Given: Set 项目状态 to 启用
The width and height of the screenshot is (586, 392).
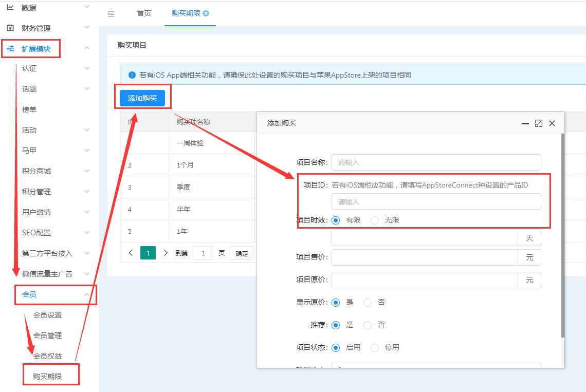Looking at the screenshot, I should [x=336, y=348].
